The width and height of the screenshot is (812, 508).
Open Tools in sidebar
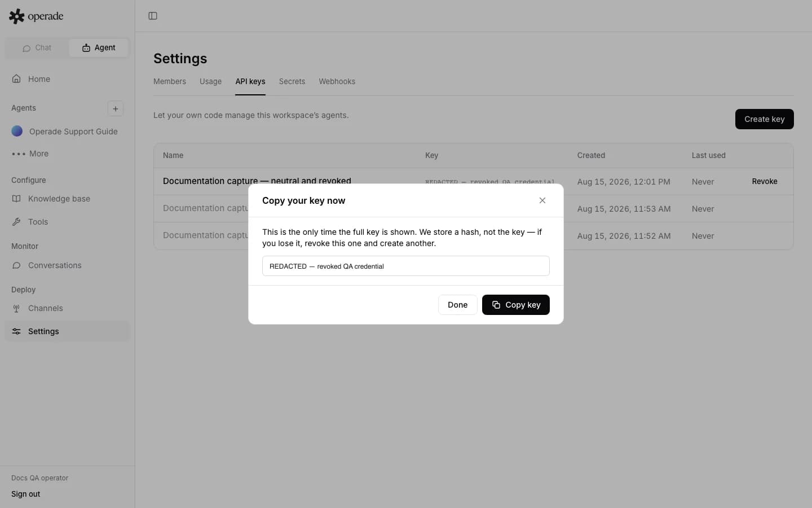[67, 222]
